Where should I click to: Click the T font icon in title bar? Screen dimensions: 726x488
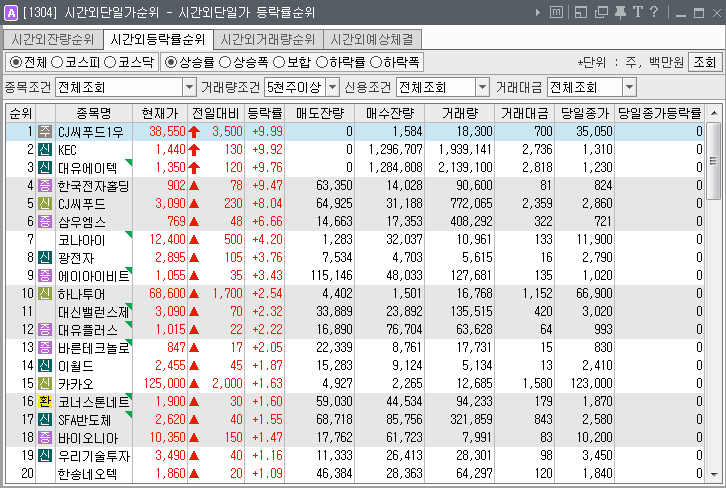point(638,12)
